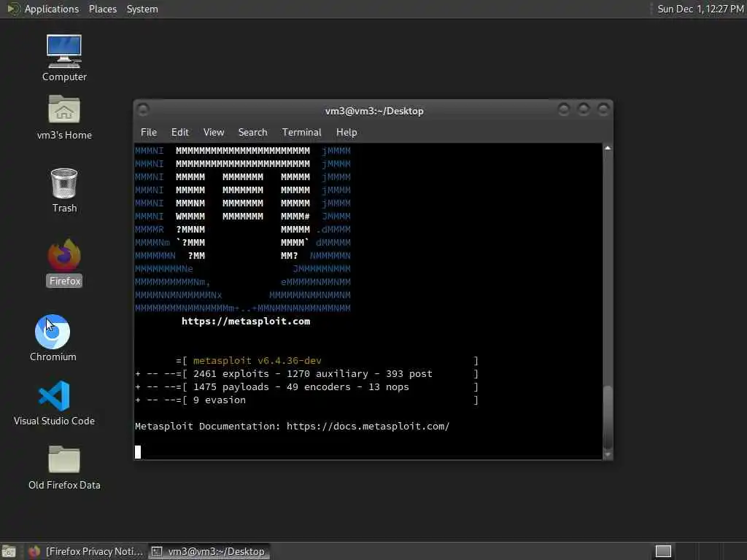Open the Applications menu in top panel
Image resolution: width=747 pixels, height=560 pixels.
52,9
